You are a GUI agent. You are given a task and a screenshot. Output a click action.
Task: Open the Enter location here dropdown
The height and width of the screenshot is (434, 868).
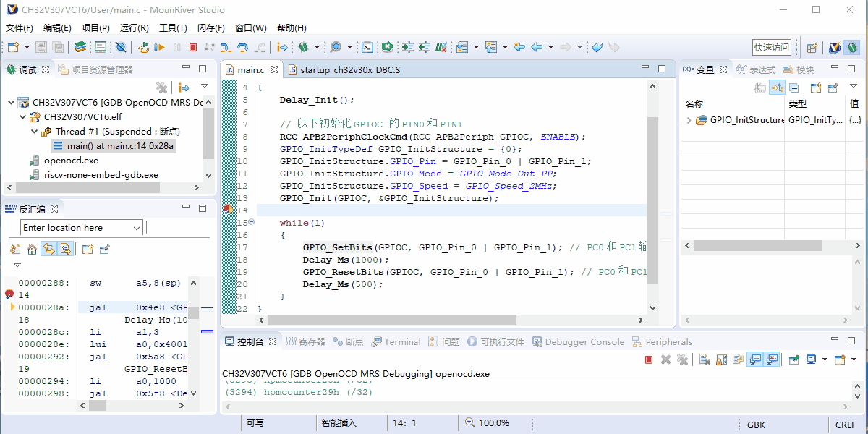(137, 228)
